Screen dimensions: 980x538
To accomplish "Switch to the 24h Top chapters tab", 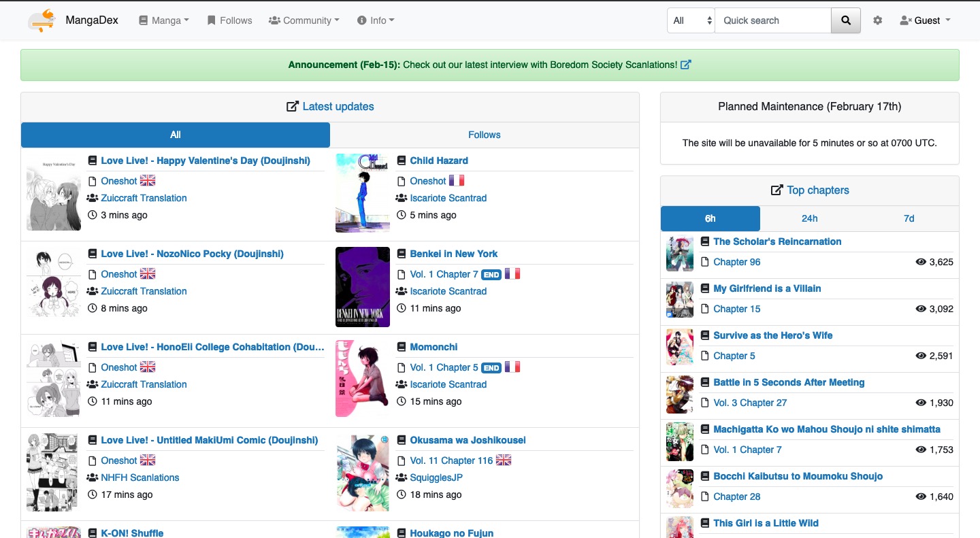I will coord(810,218).
